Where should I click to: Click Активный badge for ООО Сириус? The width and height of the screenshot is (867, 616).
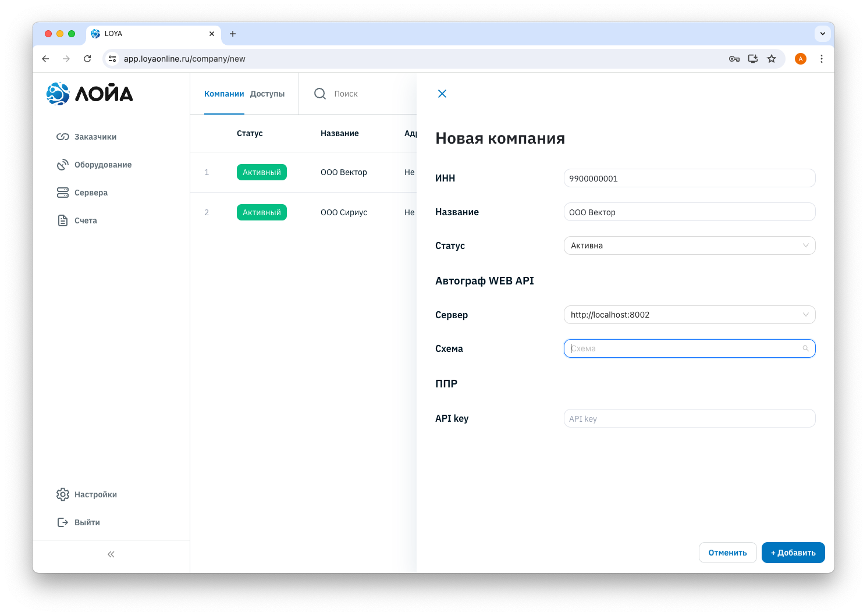(262, 212)
